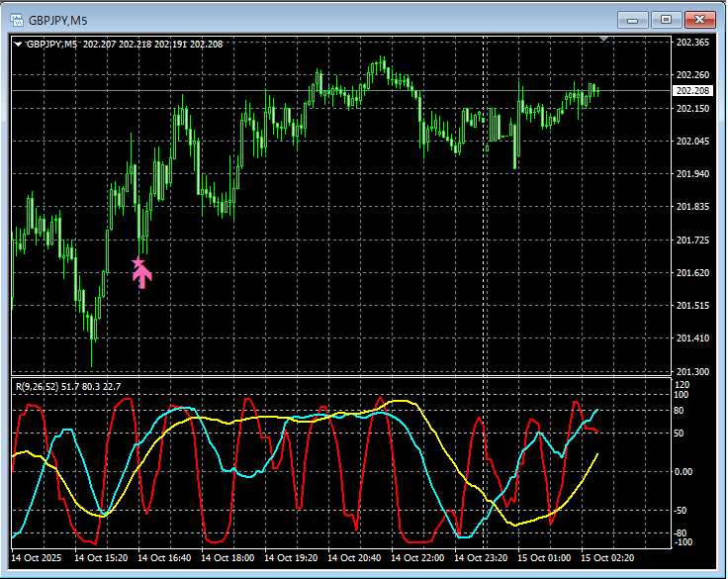Click the 14 Oct 16:40 time label
The width and height of the screenshot is (728, 579).
pos(164,557)
